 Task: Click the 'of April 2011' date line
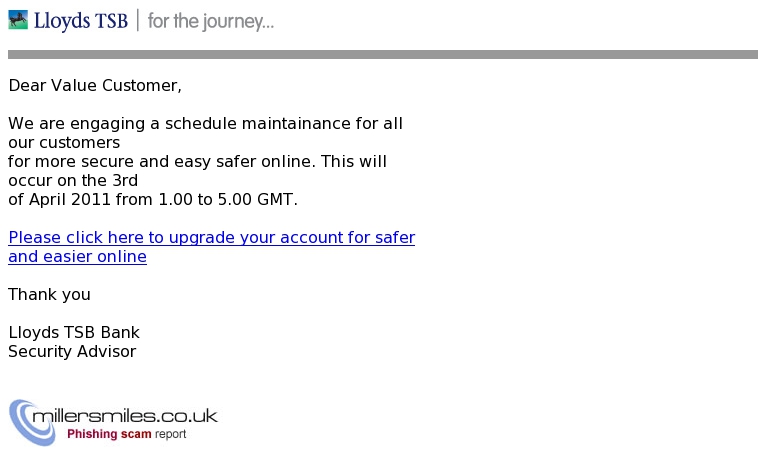click(153, 199)
